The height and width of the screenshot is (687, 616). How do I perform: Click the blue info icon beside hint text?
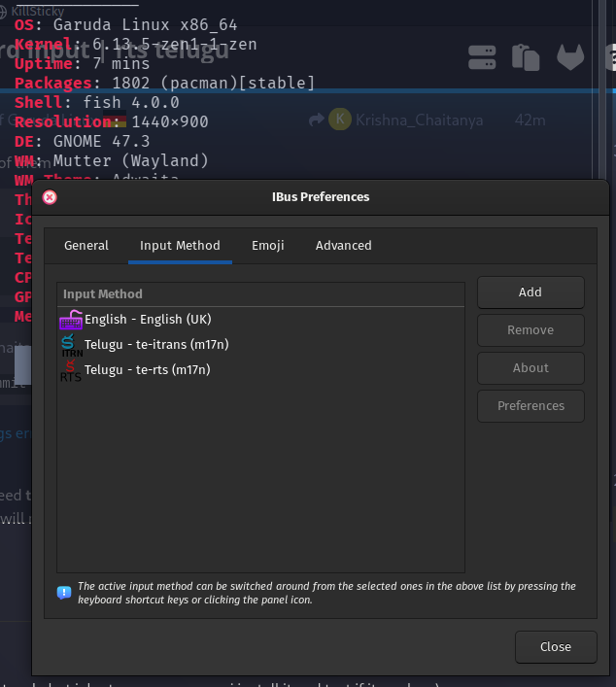[64, 593]
